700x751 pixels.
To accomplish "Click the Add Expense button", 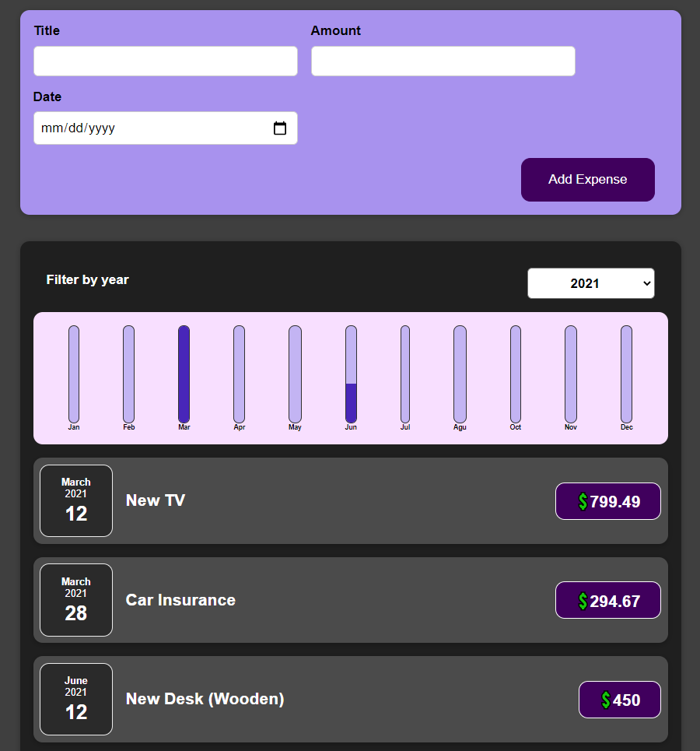I will click(x=587, y=180).
